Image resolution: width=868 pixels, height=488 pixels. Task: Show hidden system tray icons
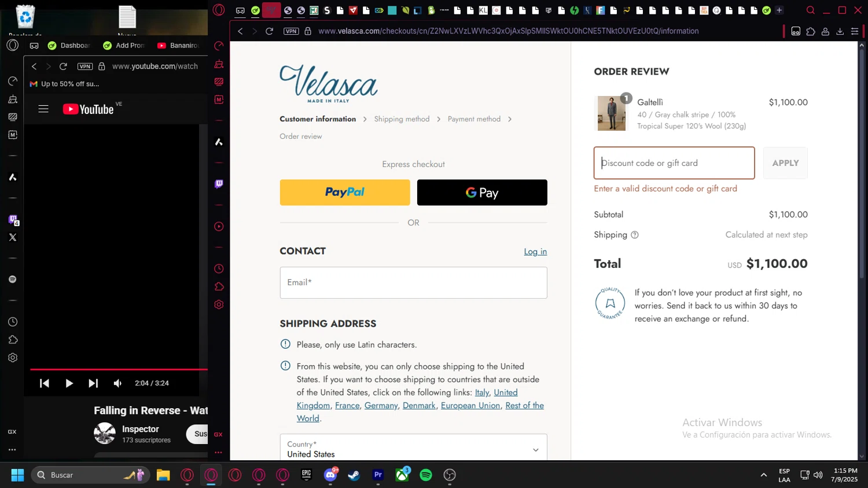tap(764, 475)
